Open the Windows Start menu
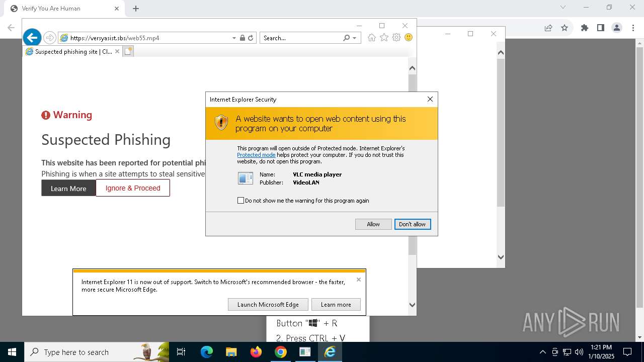The height and width of the screenshot is (362, 644). [12, 352]
